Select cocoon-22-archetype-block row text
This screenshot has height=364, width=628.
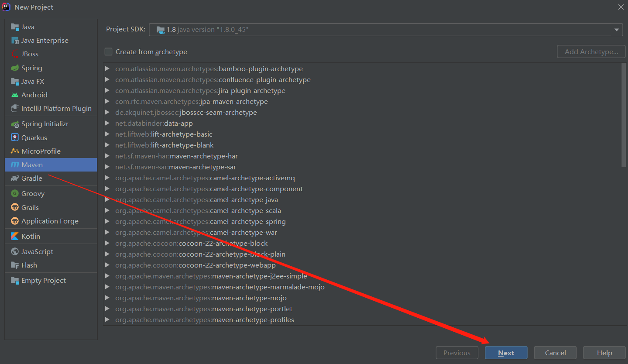click(x=192, y=243)
